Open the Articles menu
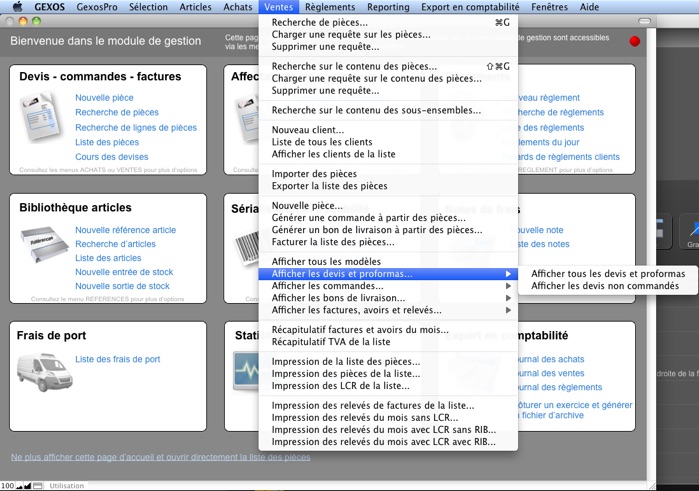The height and width of the screenshot is (491, 699). click(x=195, y=7)
